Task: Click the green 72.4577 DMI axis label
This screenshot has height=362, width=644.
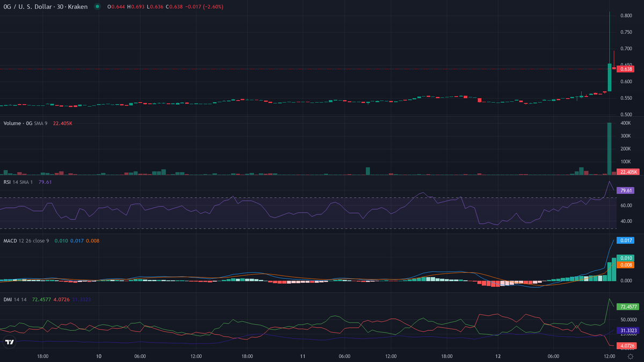Action: click(x=629, y=307)
